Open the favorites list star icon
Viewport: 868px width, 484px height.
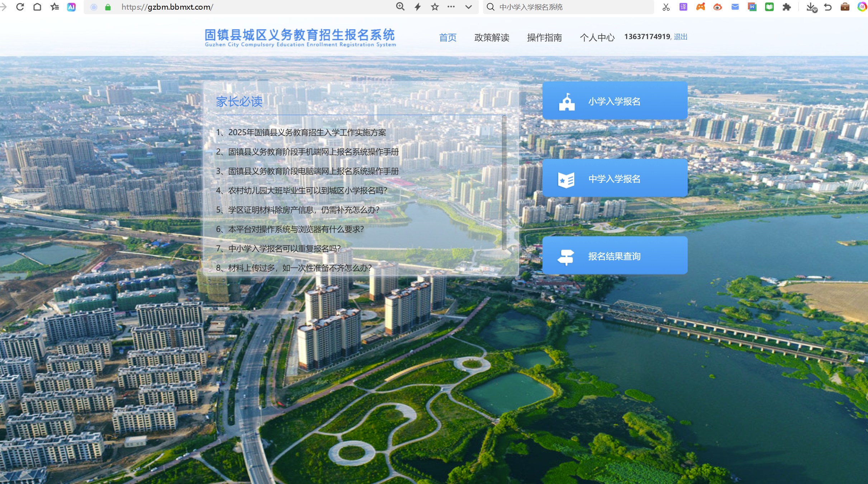pos(54,7)
